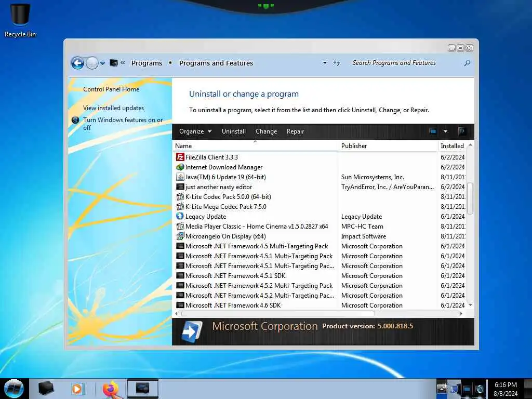Sort by the Publisher column header
This screenshot has width=532, height=399.
tap(389, 146)
